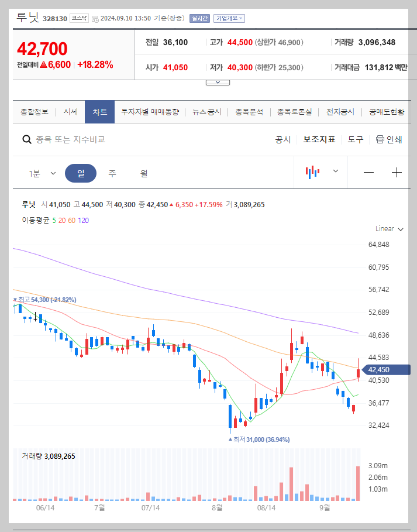Click the 인쇄 print icon
The height and width of the screenshot is (532, 417).
[380, 139]
